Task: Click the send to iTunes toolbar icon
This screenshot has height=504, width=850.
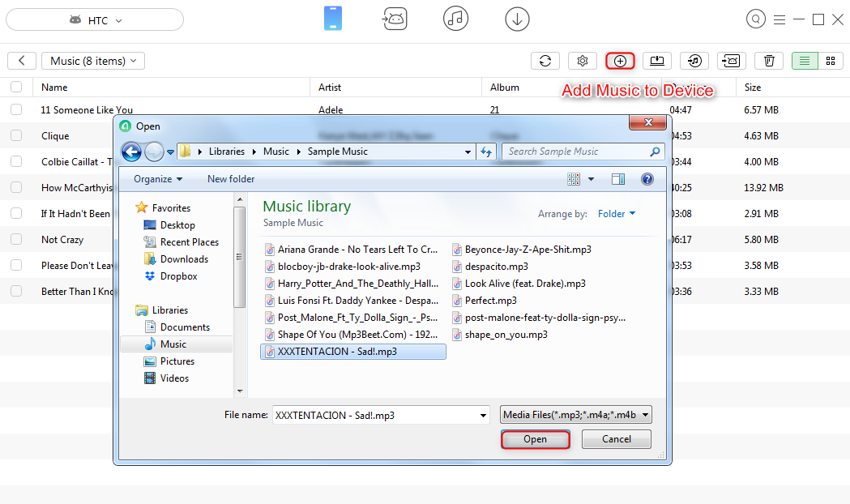Action: (694, 61)
